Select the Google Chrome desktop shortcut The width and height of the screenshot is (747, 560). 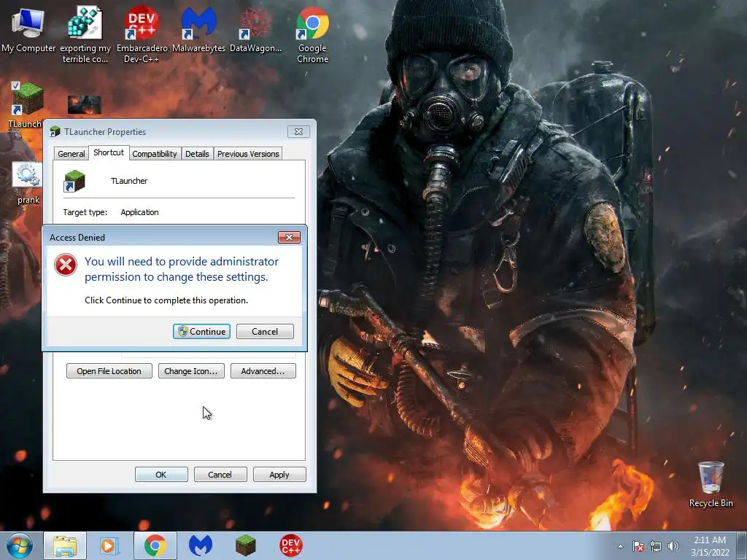[x=312, y=35]
